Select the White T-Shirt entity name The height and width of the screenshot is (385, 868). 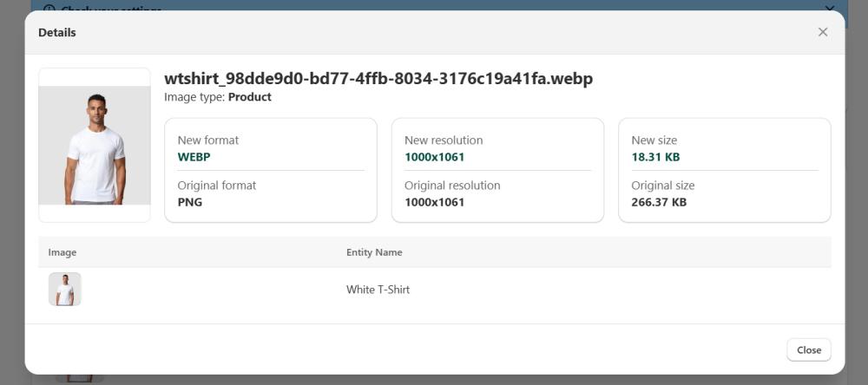pos(378,290)
